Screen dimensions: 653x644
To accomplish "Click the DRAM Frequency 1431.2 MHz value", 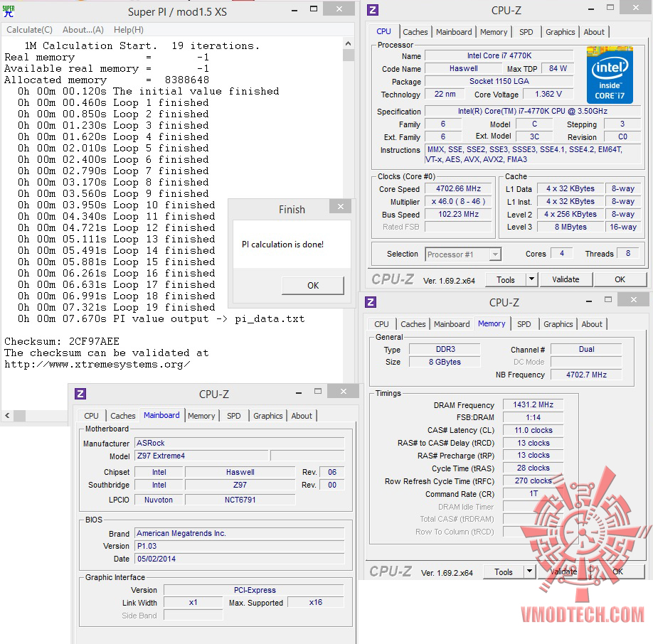I will click(533, 404).
